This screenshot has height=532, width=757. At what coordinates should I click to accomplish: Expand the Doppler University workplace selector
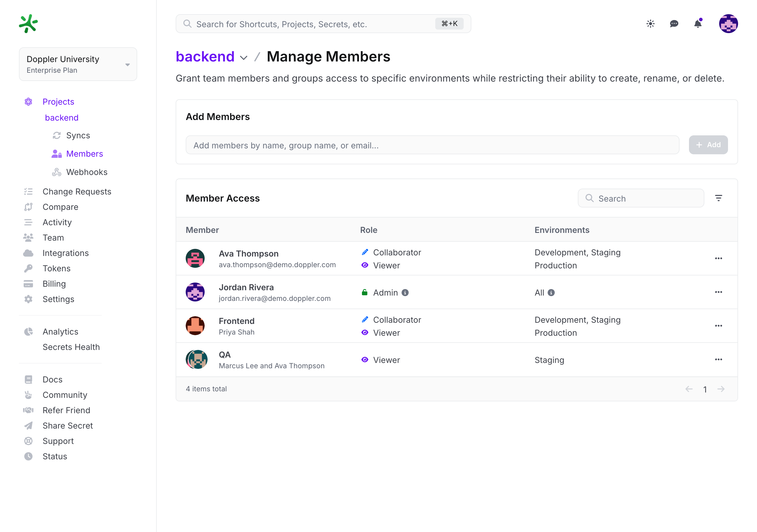[x=78, y=64]
